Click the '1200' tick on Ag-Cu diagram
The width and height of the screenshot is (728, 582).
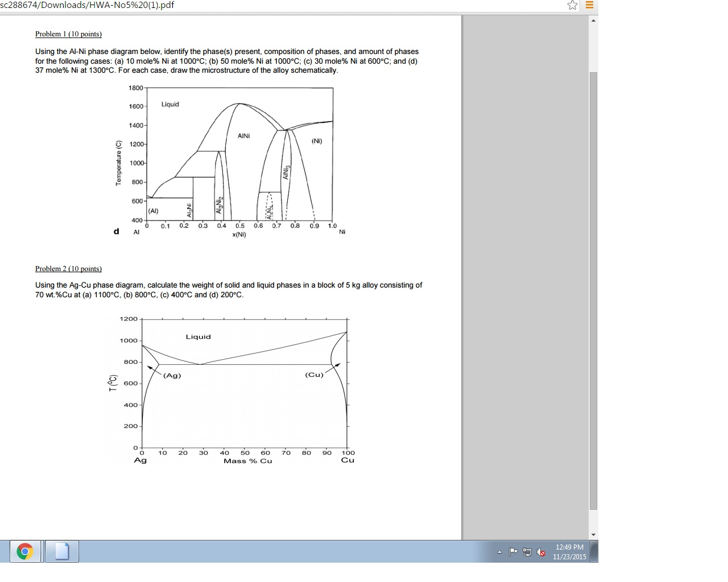tap(129, 319)
